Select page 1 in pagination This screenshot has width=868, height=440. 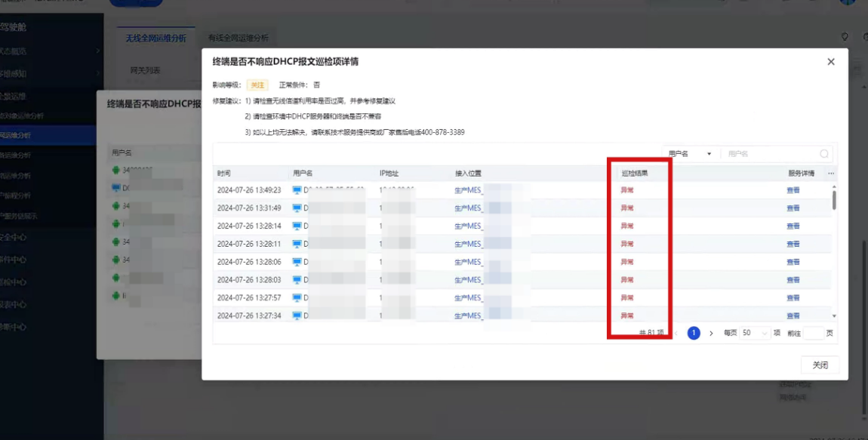pyautogui.click(x=693, y=334)
